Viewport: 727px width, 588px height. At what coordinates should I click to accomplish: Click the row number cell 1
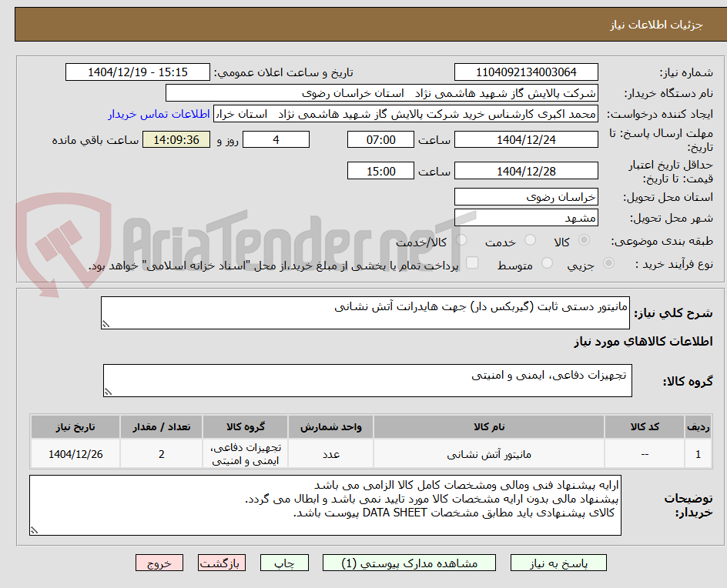(x=699, y=454)
